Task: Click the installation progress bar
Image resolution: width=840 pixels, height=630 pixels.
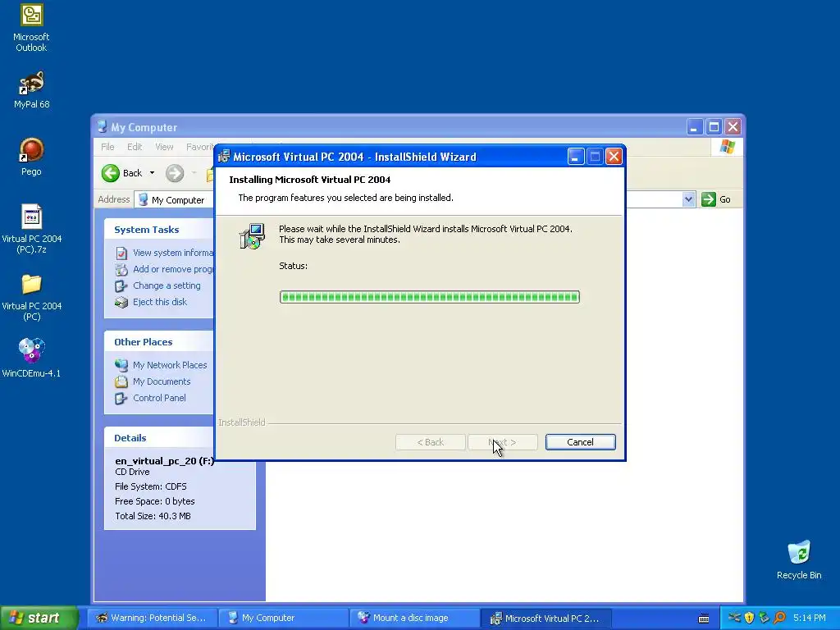Action: (x=430, y=297)
